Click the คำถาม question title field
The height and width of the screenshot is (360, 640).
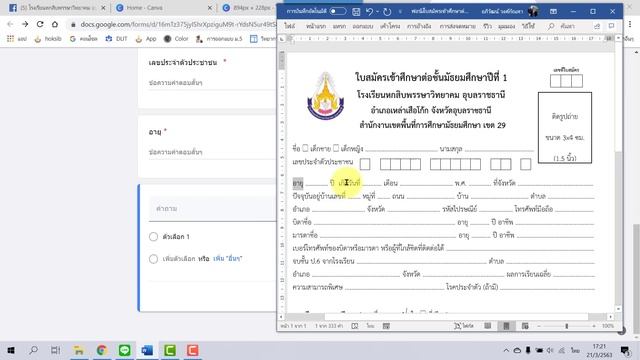click(x=212, y=209)
